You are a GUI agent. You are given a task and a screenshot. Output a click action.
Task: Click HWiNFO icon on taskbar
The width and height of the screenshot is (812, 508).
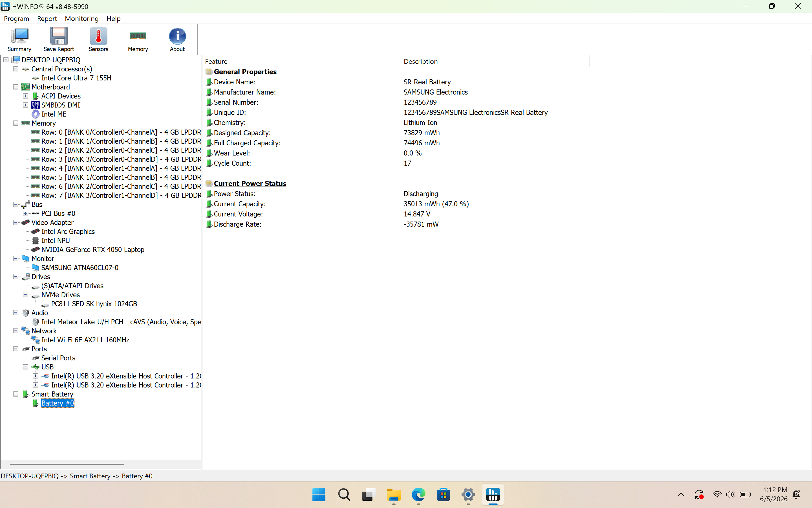click(x=493, y=494)
